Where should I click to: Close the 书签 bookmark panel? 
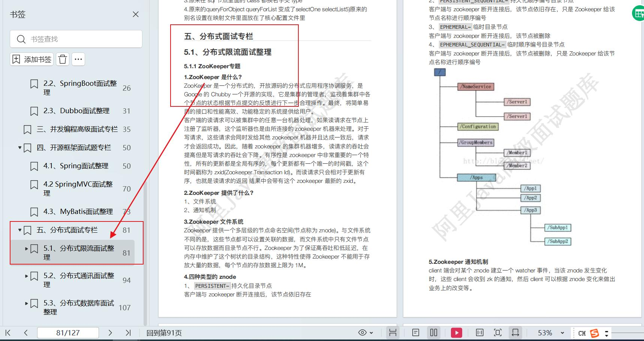[136, 14]
